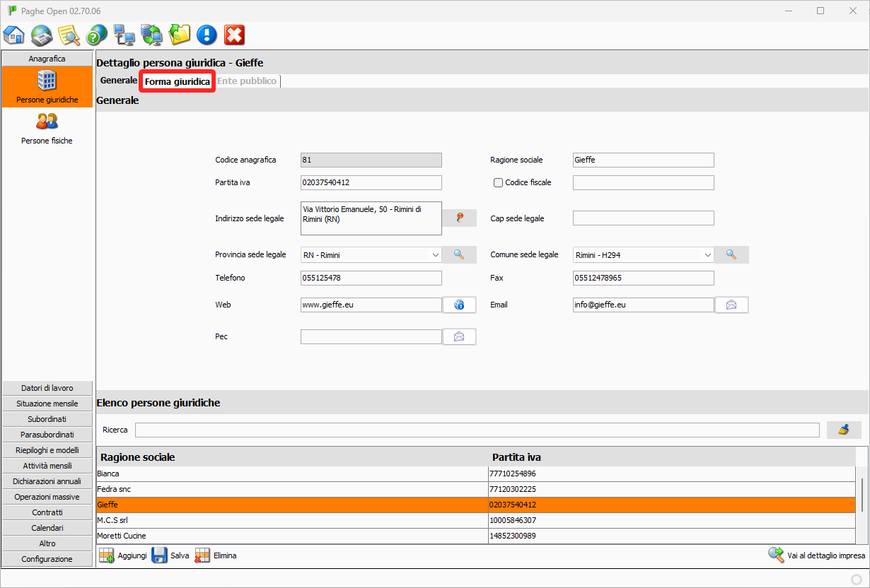The width and height of the screenshot is (870, 588).
Task: Expand the Provincia sede legale dropdown
Action: 435,255
